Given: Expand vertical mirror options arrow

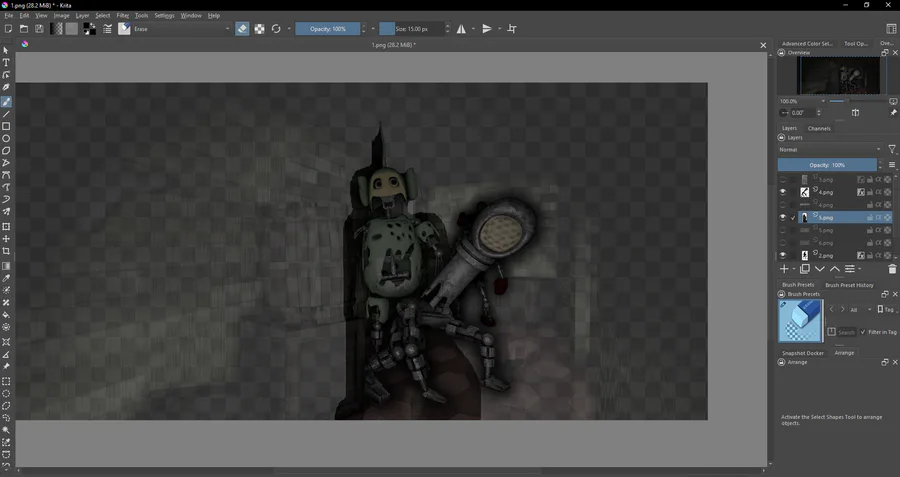Looking at the screenshot, I should 499,29.
